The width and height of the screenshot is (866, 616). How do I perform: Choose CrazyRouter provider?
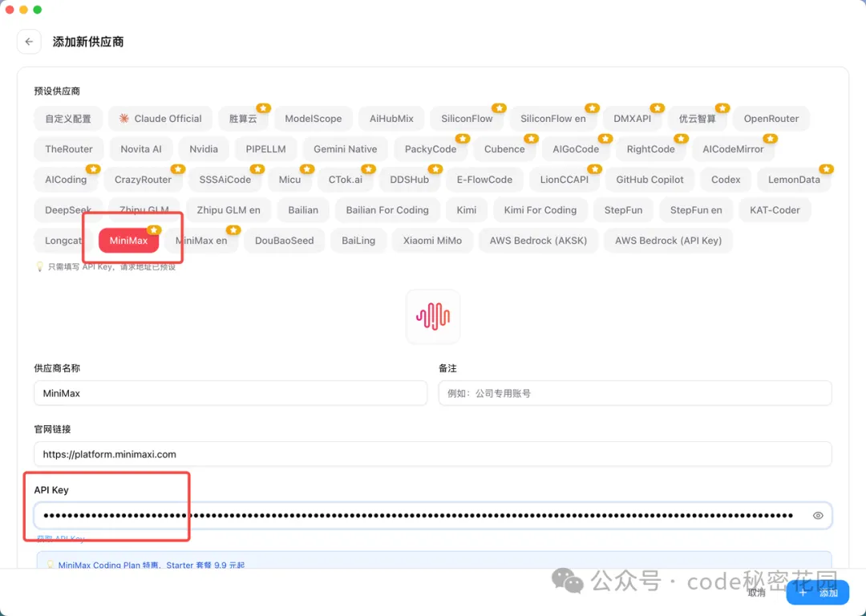point(143,180)
